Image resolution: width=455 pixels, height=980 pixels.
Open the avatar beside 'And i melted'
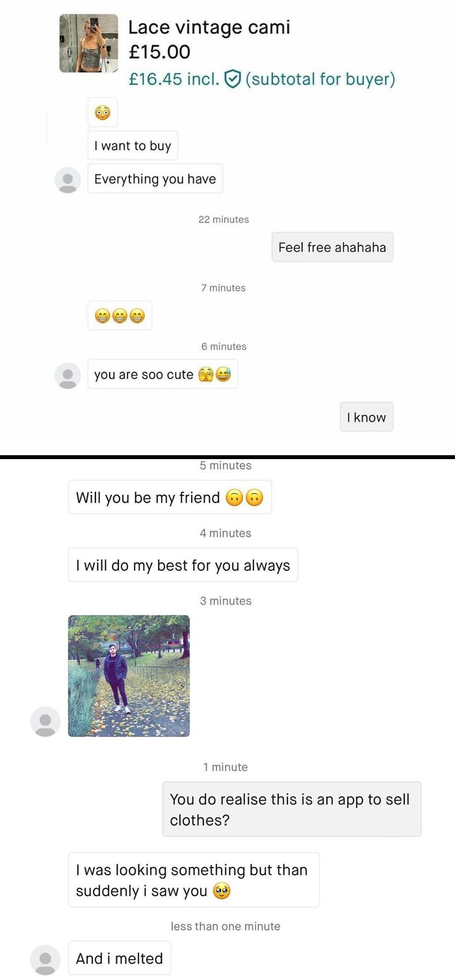[45, 960]
